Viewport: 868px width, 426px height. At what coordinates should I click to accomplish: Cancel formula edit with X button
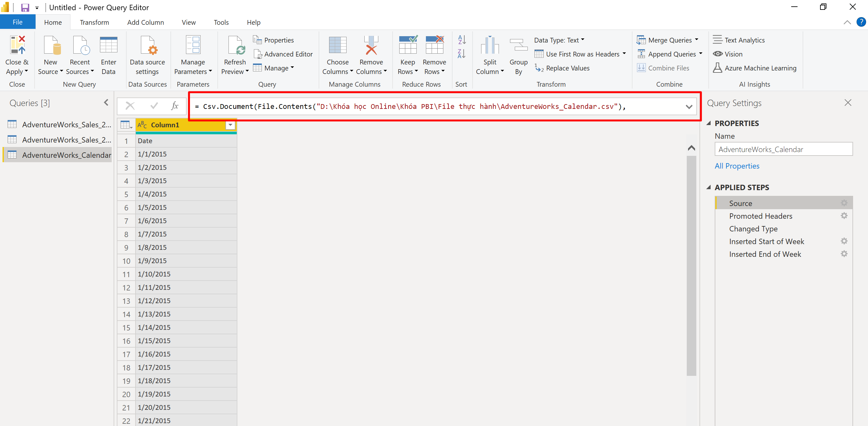tap(130, 106)
